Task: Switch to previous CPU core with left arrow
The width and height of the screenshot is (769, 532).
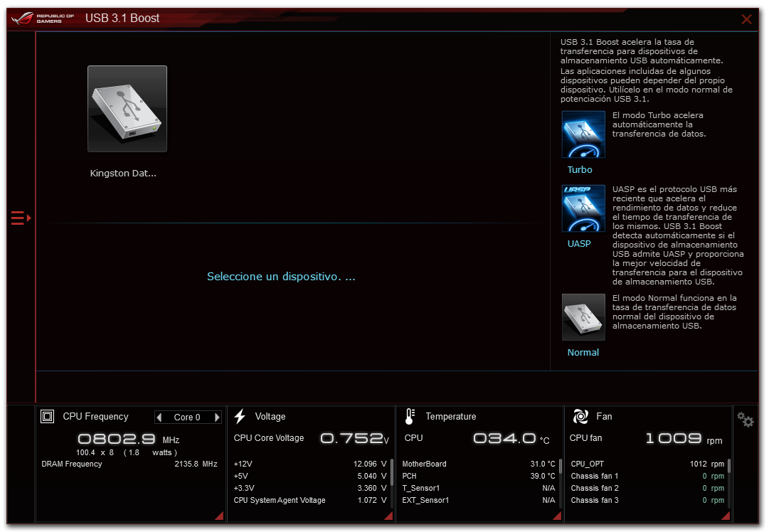Action: [x=159, y=417]
